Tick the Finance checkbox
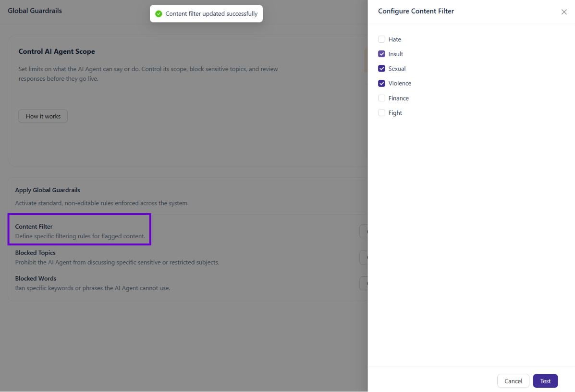Viewport: 575px width, 392px height. tap(381, 98)
